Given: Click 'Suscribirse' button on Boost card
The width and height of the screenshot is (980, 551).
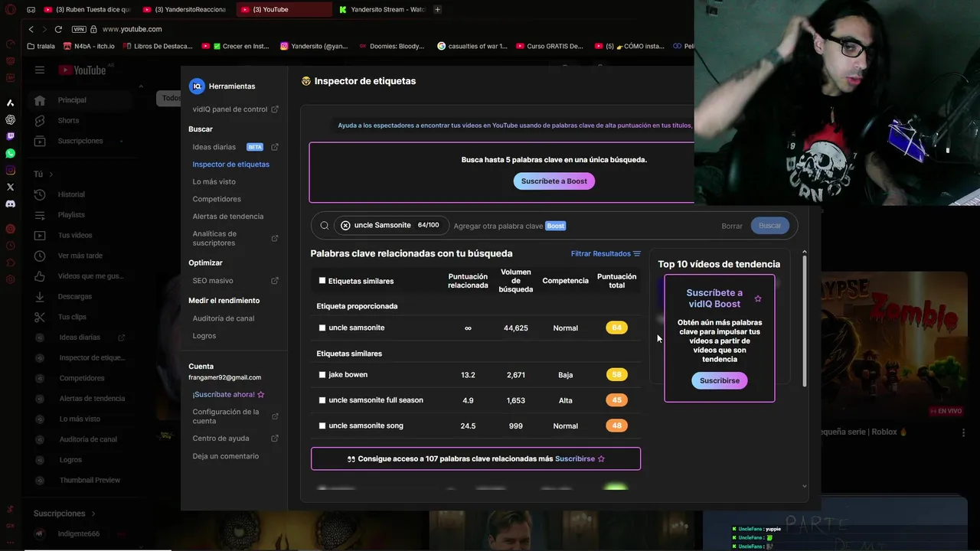Looking at the screenshot, I should (720, 380).
